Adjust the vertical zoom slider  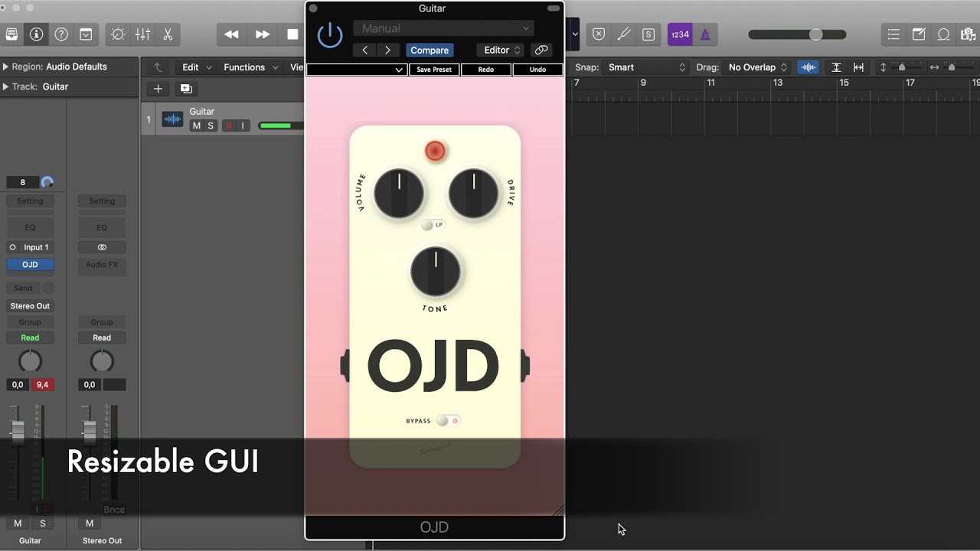(901, 67)
